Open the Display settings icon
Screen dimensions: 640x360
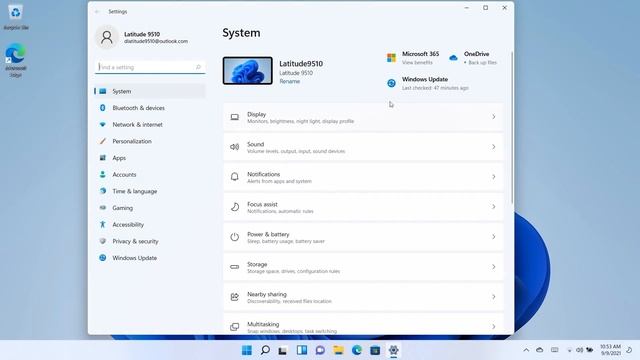click(235, 117)
